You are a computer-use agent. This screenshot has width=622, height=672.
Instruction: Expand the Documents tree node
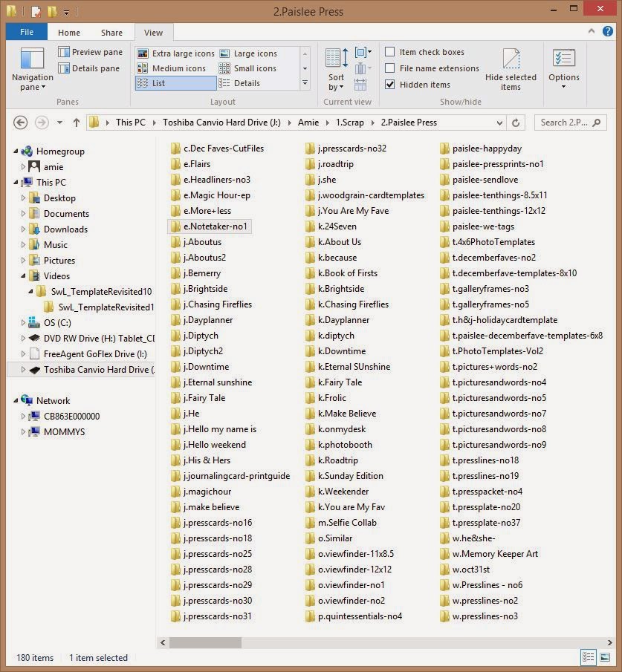[23, 213]
